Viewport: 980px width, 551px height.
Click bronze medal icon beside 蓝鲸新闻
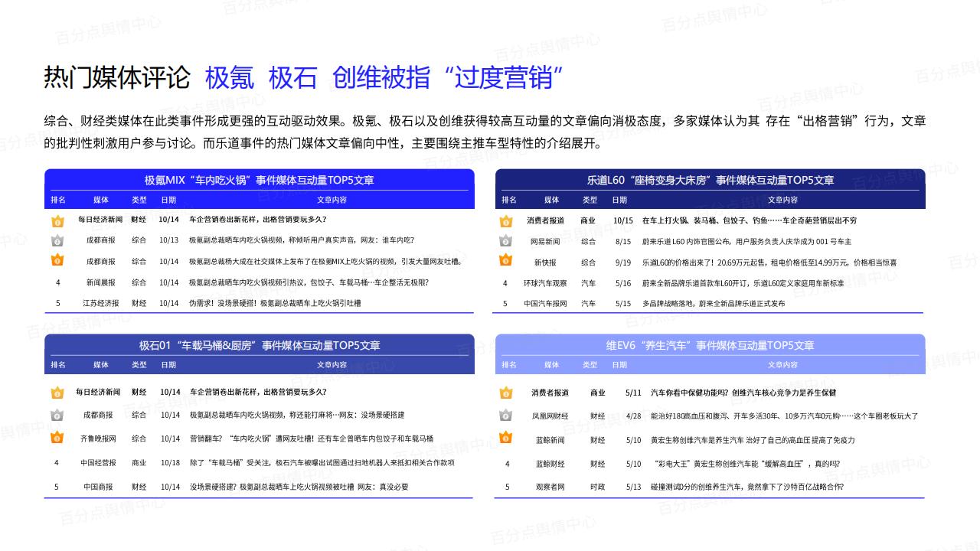pyautogui.click(x=505, y=439)
